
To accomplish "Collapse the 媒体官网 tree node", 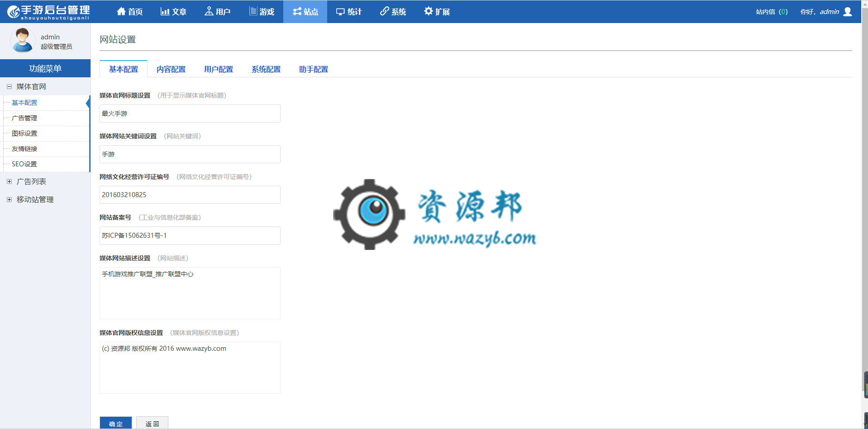I will [x=9, y=86].
